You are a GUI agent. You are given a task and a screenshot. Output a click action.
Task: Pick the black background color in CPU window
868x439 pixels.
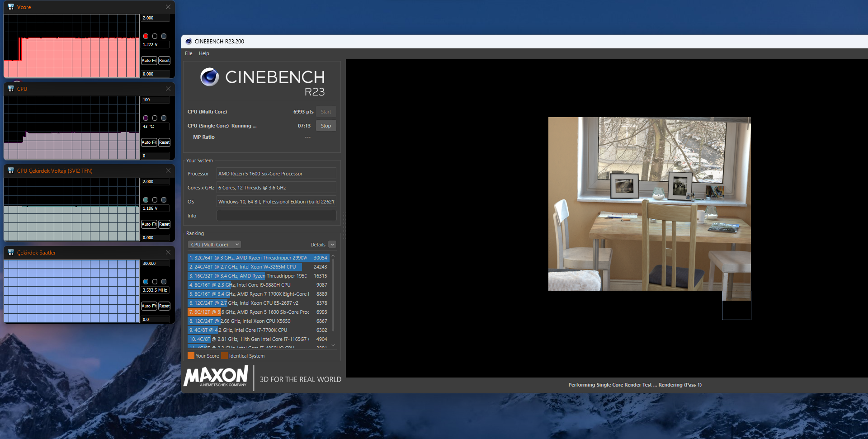[155, 118]
